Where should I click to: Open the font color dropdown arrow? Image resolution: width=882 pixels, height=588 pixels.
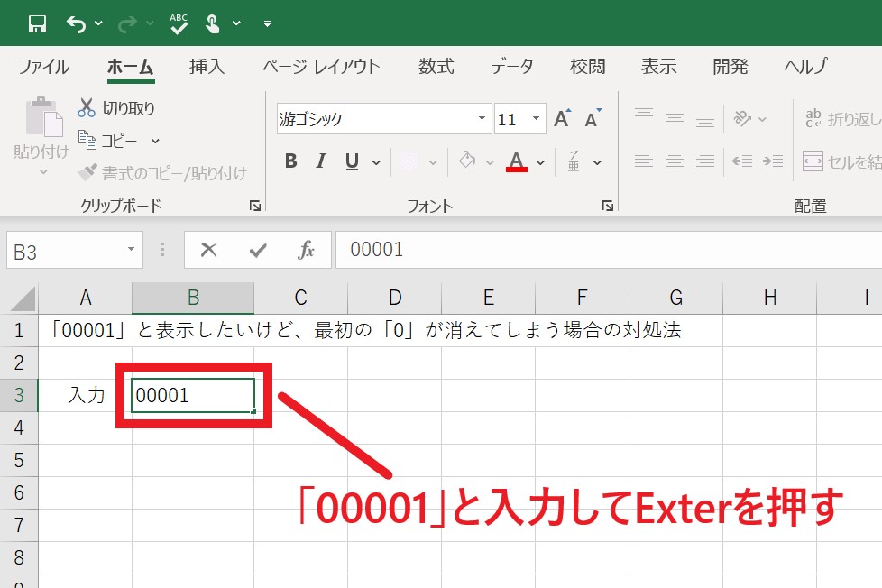(x=540, y=162)
